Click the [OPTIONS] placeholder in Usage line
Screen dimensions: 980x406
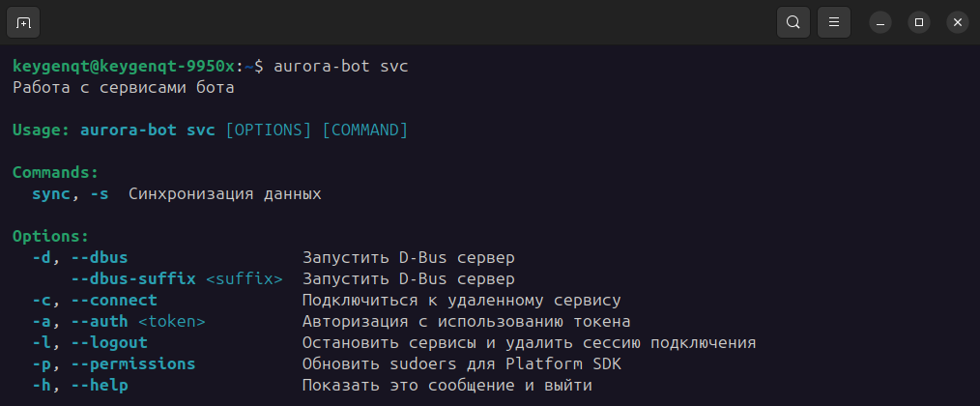269,130
